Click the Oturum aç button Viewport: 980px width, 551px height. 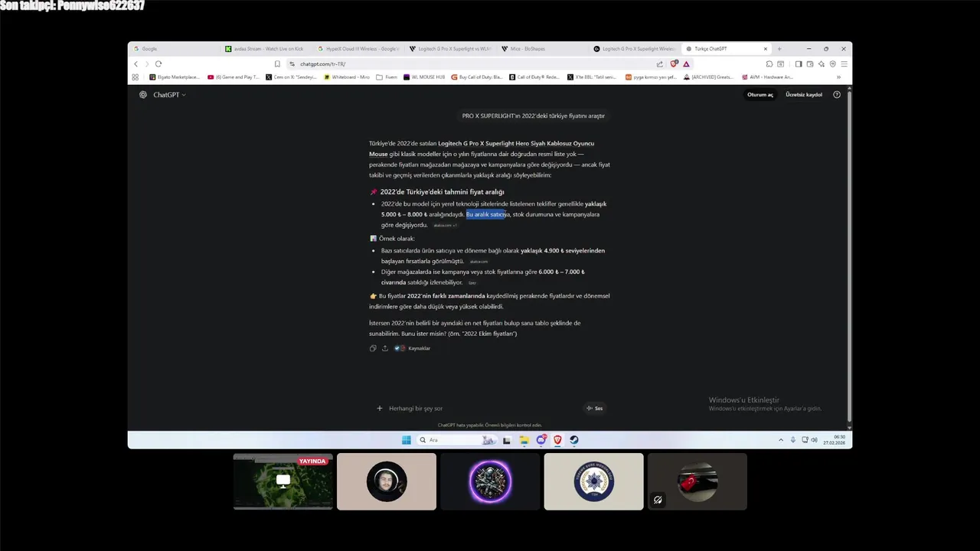point(760,95)
